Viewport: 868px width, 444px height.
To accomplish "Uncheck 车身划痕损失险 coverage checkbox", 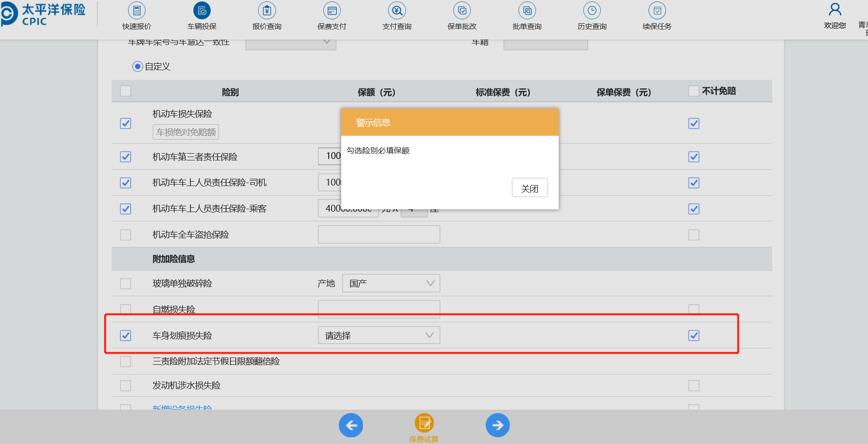I will [126, 335].
